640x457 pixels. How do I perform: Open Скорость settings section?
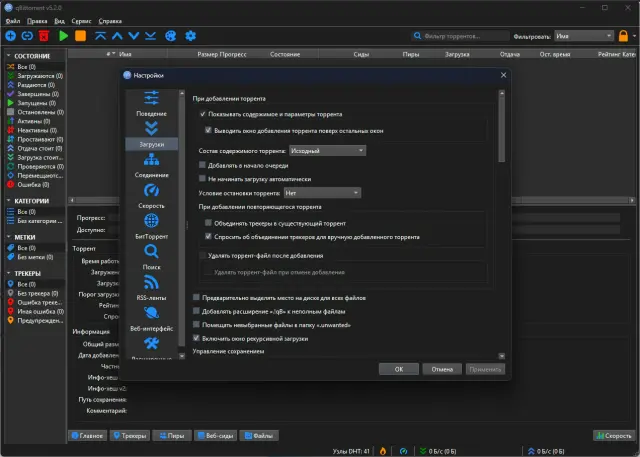(x=151, y=196)
